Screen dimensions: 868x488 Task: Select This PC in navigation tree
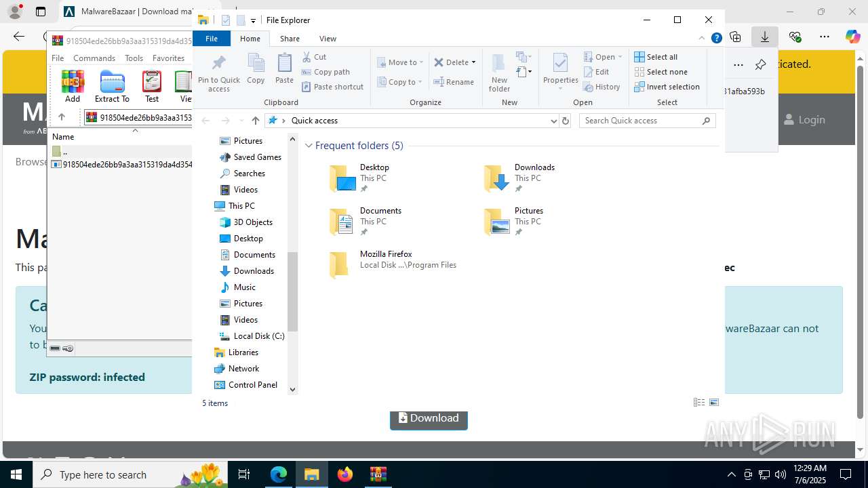pyautogui.click(x=235, y=206)
